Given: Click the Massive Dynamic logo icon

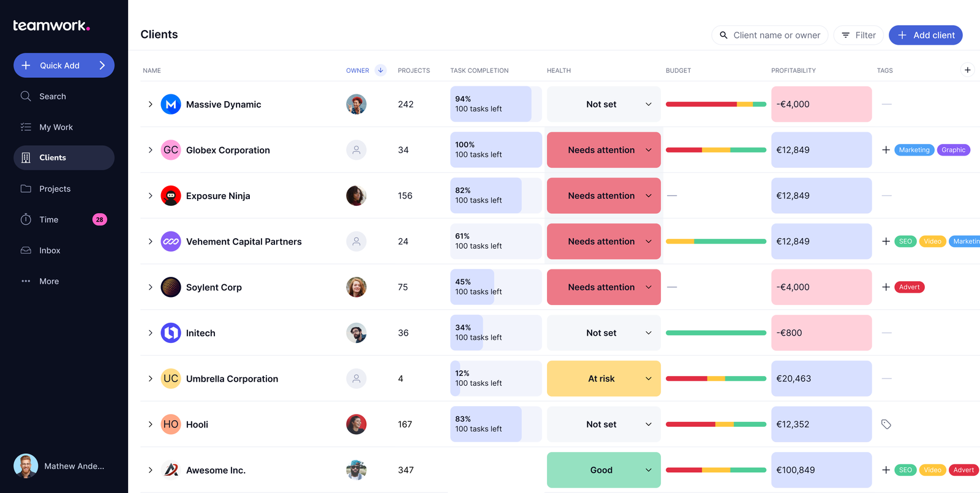Looking at the screenshot, I should (x=171, y=104).
